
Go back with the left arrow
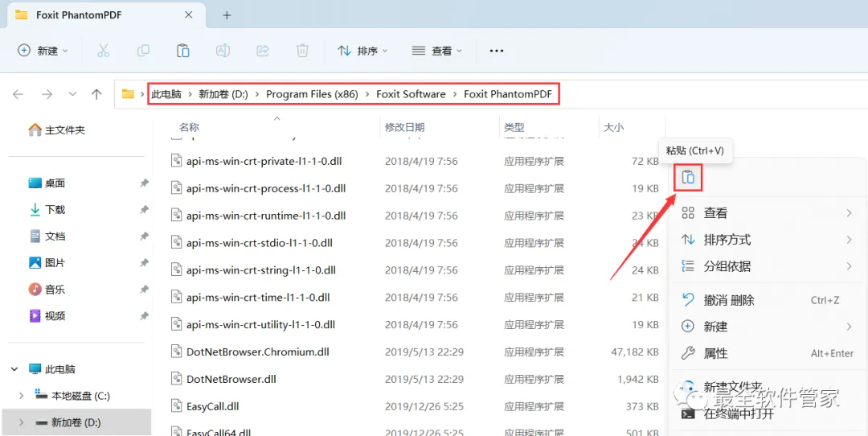tap(18, 94)
